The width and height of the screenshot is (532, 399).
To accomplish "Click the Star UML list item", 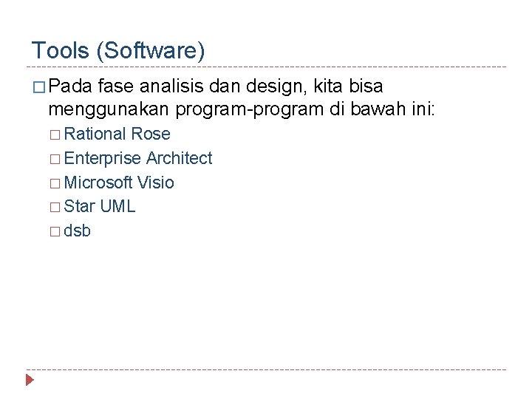I will (100, 206).
